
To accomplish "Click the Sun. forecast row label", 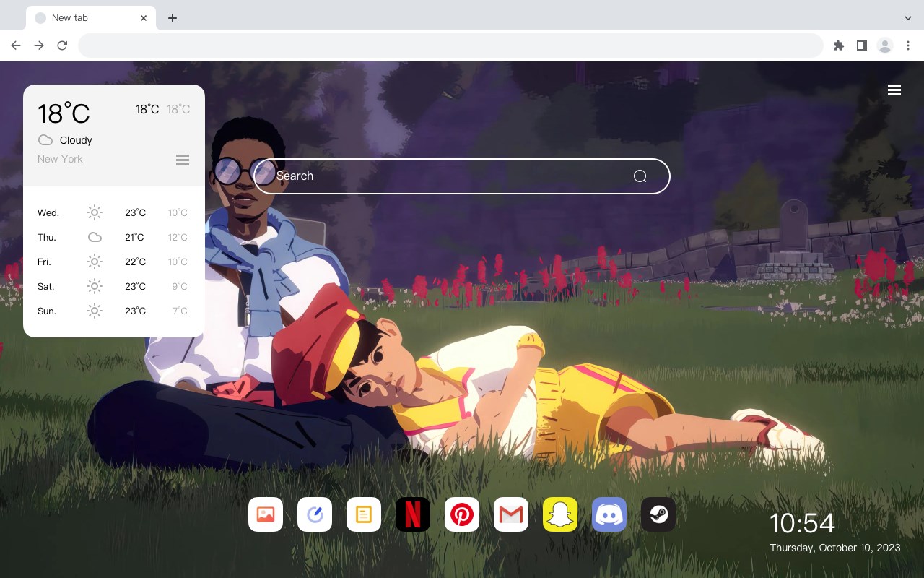I will pyautogui.click(x=47, y=311).
